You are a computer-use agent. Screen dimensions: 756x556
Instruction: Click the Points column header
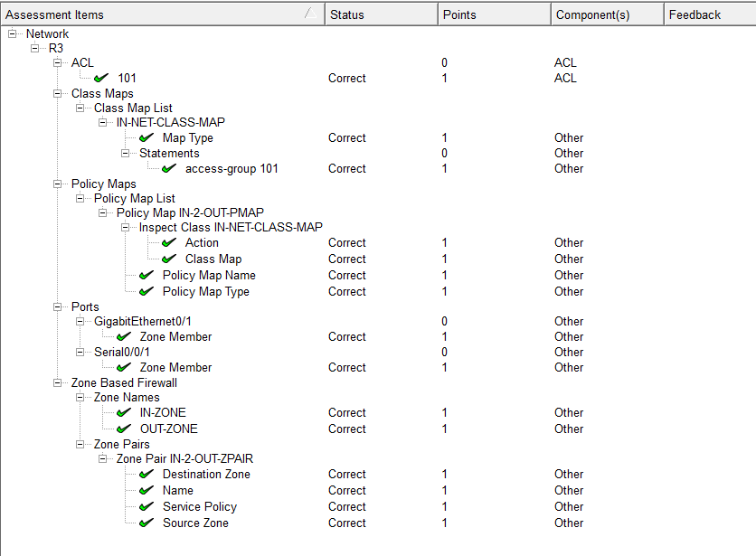point(494,14)
